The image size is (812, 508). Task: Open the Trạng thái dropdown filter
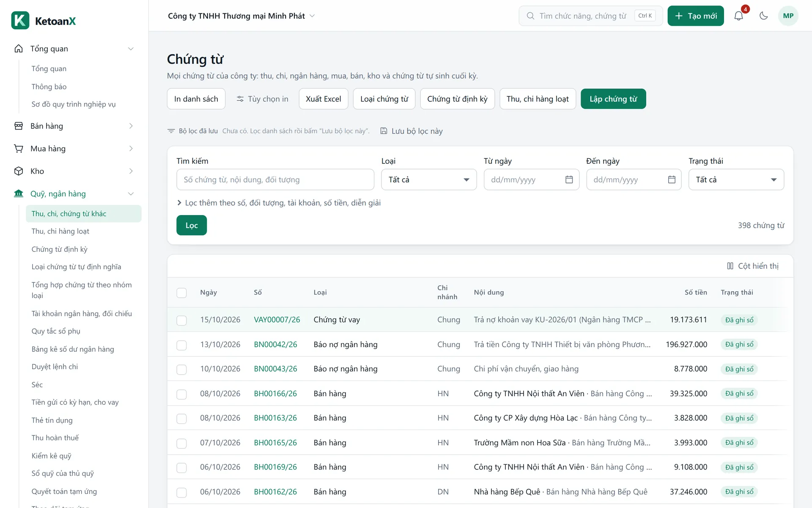coord(736,179)
